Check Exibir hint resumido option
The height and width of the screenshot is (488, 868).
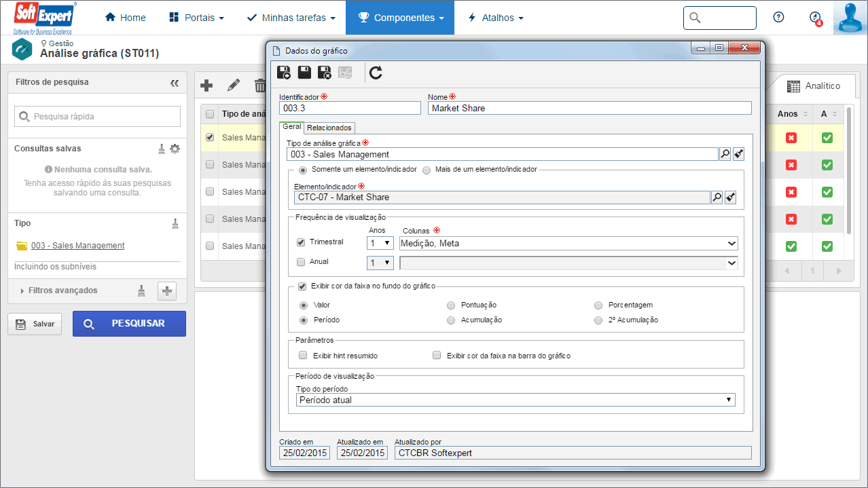pos(303,355)
